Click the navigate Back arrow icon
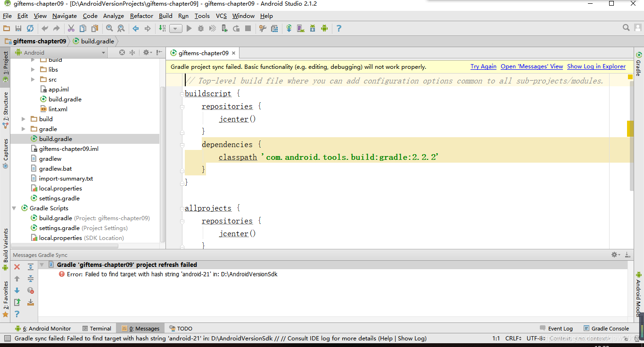Screen dimensions: 644x347 tap(136, 28)
